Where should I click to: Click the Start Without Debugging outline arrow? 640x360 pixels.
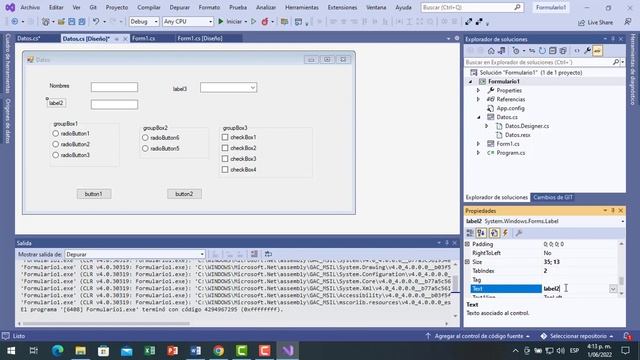coord(253,21)
